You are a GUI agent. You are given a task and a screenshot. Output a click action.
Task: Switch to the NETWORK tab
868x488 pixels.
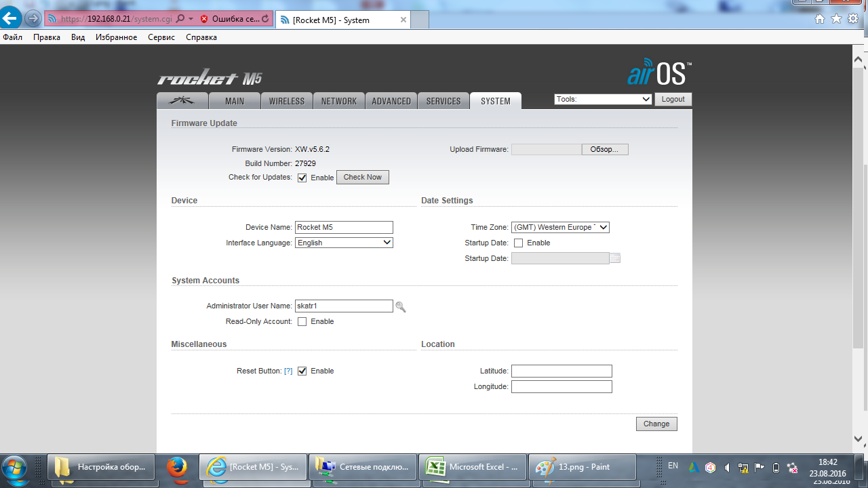pyautogui.click(x=339, y=101)
